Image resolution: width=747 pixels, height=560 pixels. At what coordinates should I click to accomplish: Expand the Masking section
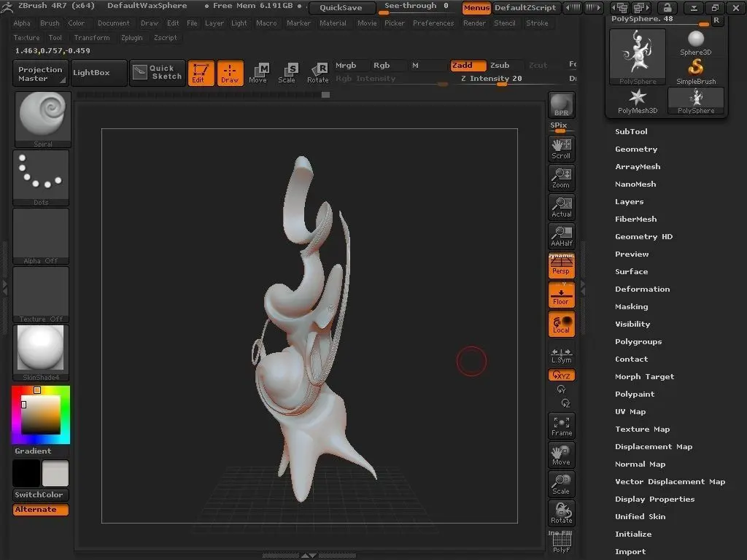tap(631, 307)
